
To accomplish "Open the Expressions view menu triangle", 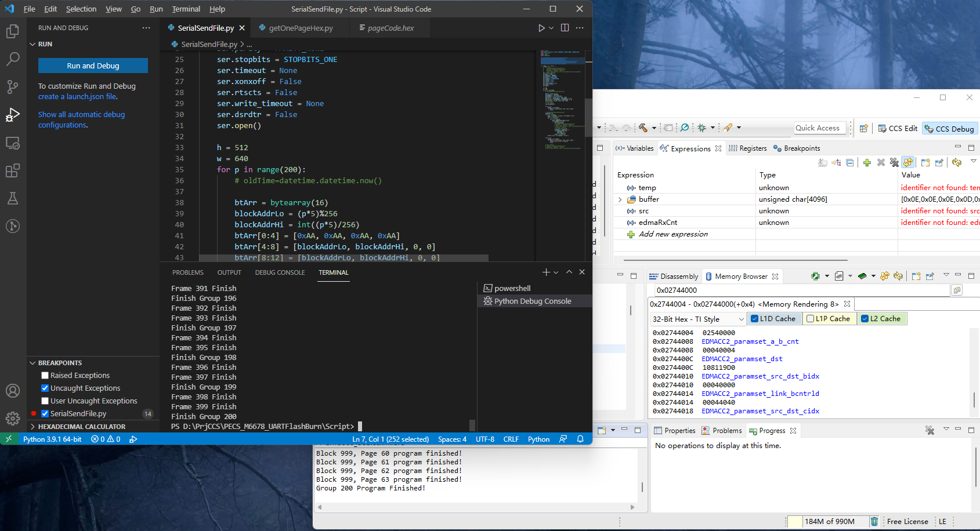I will pos(974,161).
